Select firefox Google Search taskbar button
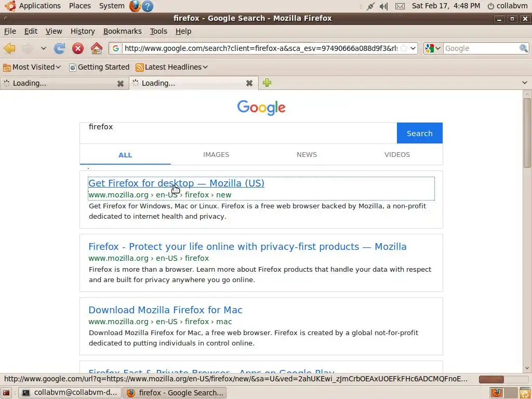The image size is (532, 399). tap(175, 393)
